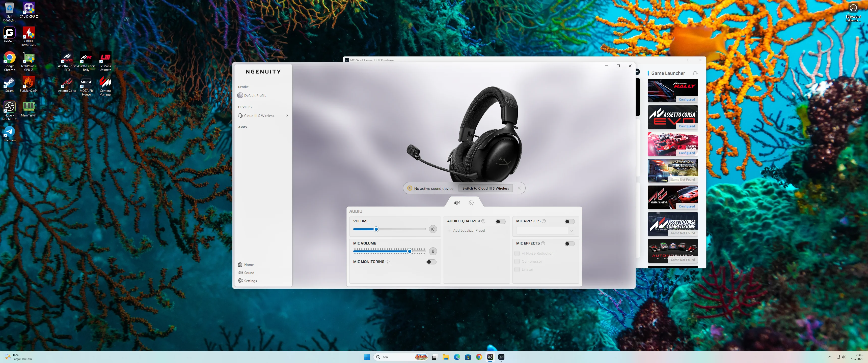Open the Mic Presets dropdown
Viewport: 868px width, 363px height.
point(545,231)
